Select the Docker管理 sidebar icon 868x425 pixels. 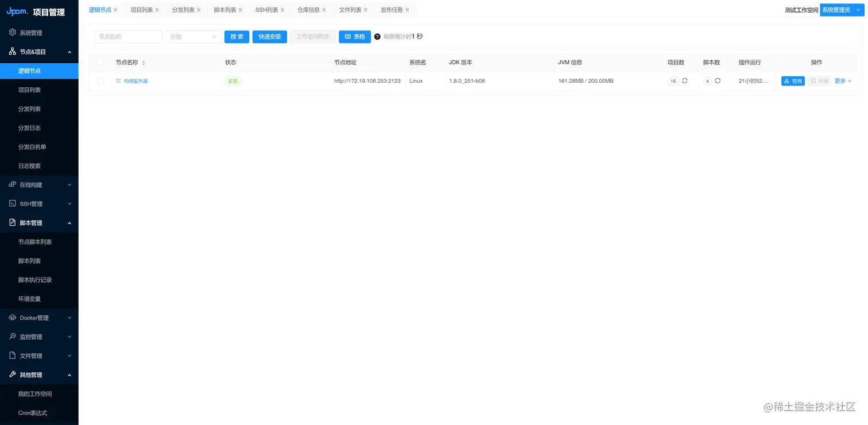13,318
